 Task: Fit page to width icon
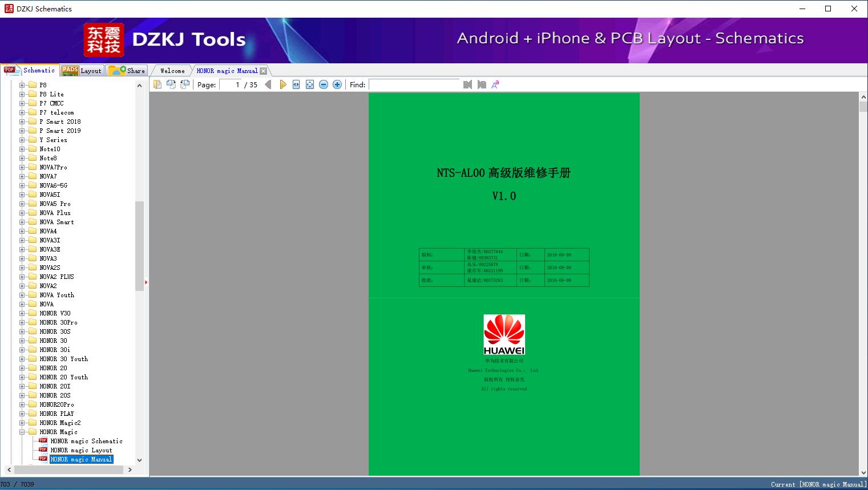click(x=296, y=84)
